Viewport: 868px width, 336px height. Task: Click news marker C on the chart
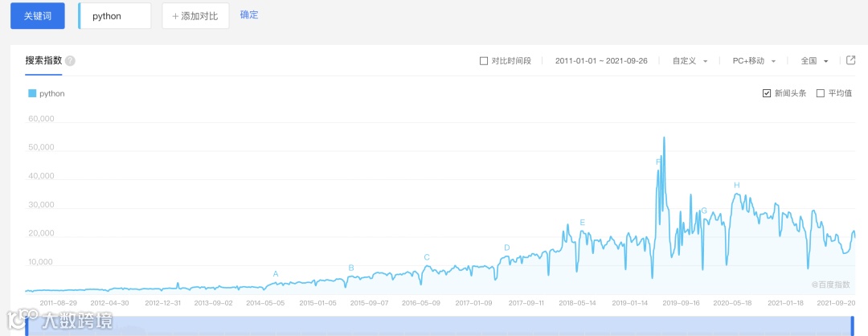(x=427, y=257)
